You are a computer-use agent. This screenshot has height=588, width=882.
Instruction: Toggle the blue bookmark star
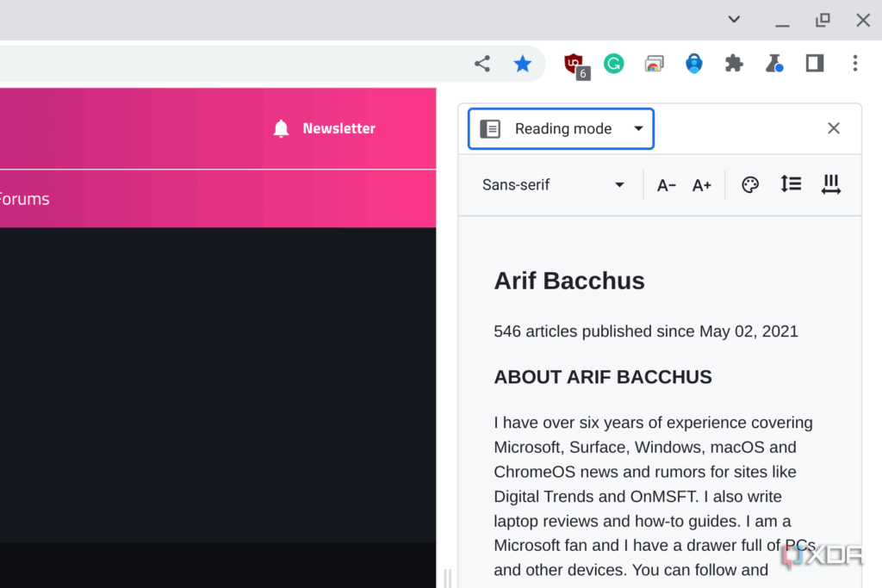[523, 64]
